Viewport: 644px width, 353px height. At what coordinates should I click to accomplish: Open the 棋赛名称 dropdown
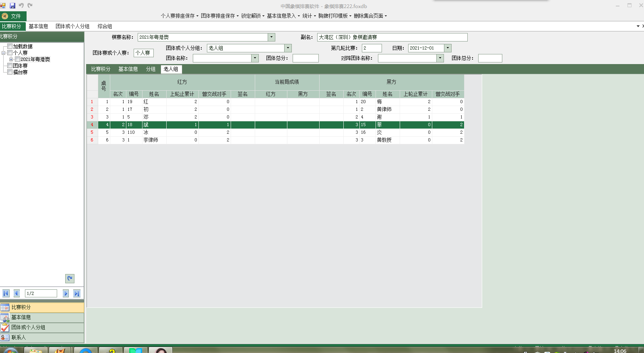coord(271,37)
